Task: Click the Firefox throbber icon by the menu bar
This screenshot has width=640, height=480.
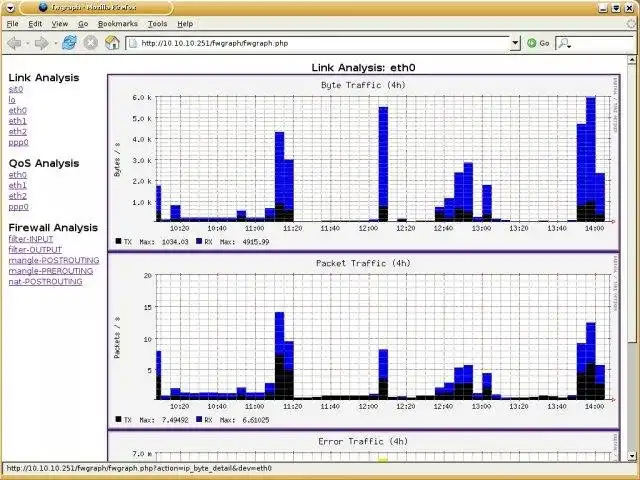Action: 631,24
